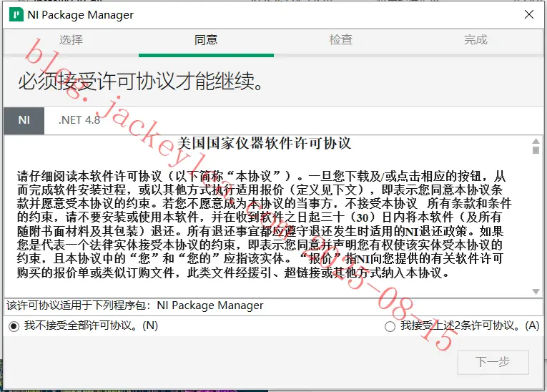547x392 pixels.
Task: Show the NI license agreement tab
Action: click(24, 120)
